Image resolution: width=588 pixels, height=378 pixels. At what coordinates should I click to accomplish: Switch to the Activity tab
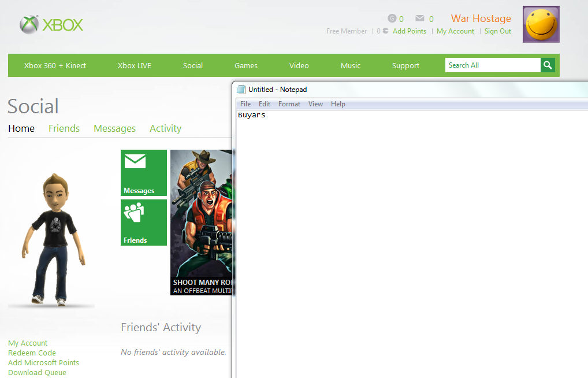click(x=165, y=128)
